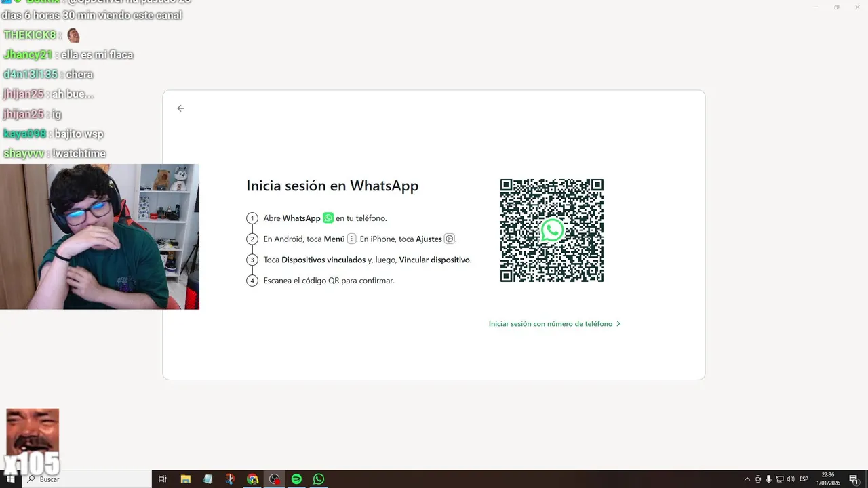Open the volume control tray icon
Screen dimensions: 868x488
[791, 479]
